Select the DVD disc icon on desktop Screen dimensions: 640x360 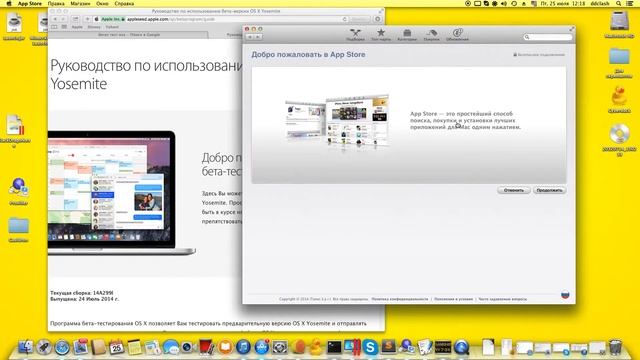point(619,133)
